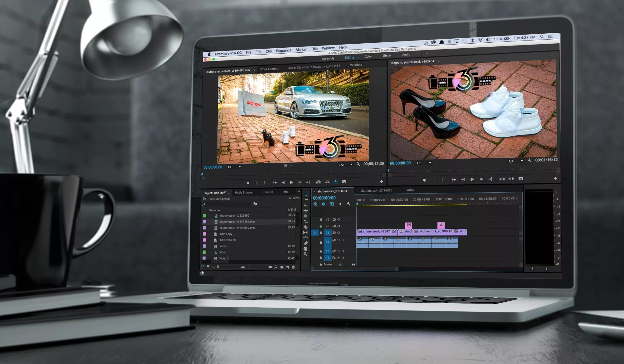Click Export Frame camera in Program monitor
The height and width of the screenshot is (364, 624).
coord(521,179)
